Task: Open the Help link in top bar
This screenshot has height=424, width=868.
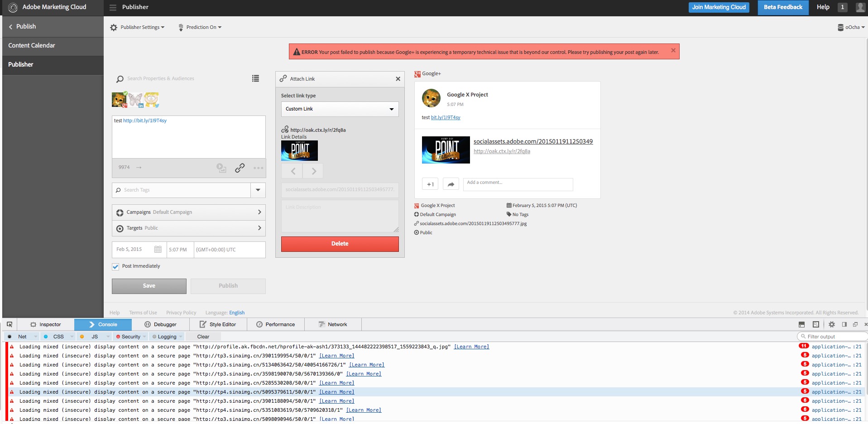Action: 823,7
